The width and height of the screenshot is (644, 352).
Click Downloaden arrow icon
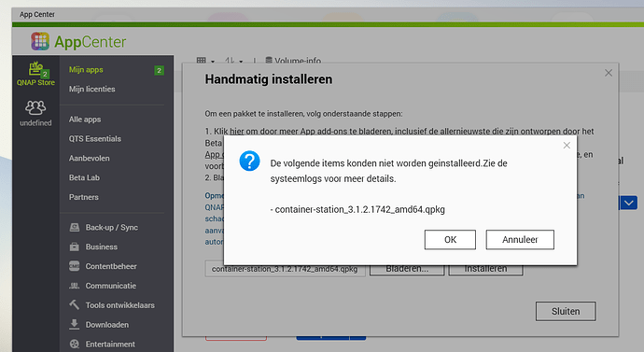pos(75,324)
